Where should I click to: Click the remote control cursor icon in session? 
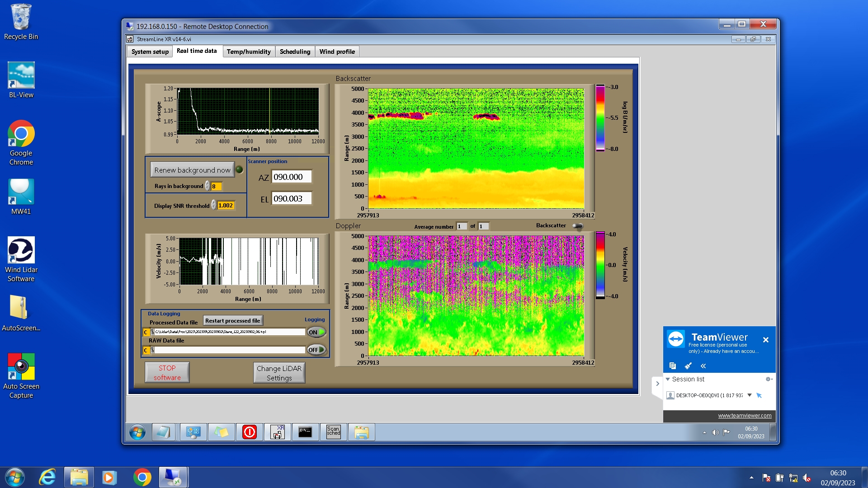coord(759,395)
